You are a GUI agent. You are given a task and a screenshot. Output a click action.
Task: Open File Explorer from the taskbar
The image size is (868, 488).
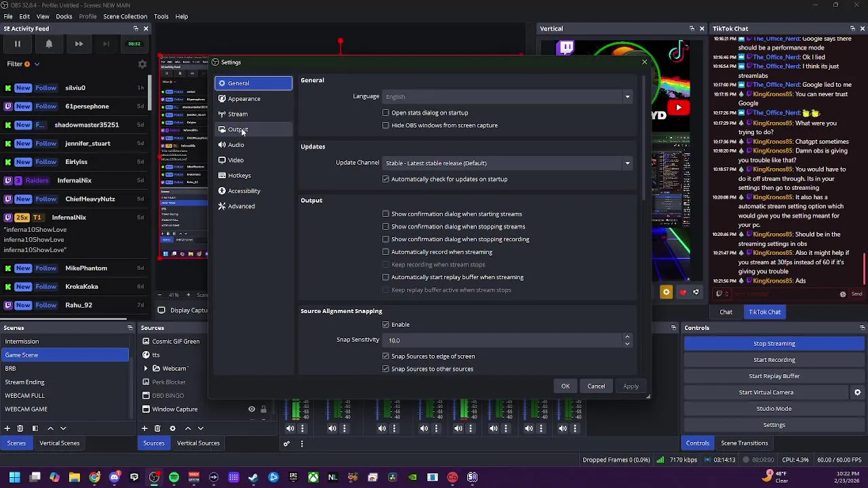coord(75,478)
